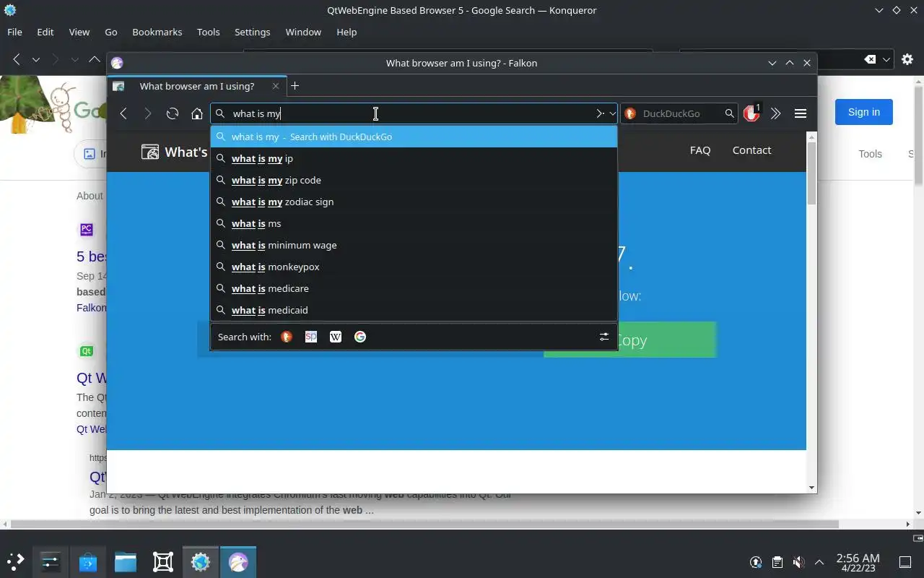This screenshot has height=578, width=924.
Task: Click the magnifier in DuckDuckGo search box
Action: (x=729, y=113)
